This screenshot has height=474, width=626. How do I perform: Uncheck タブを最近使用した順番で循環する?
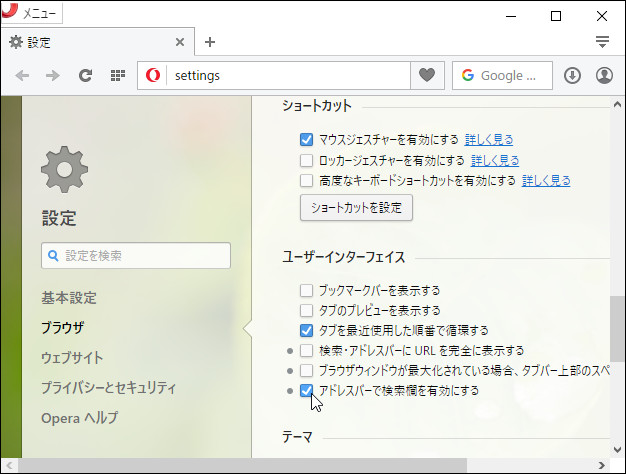pos(306,330)
